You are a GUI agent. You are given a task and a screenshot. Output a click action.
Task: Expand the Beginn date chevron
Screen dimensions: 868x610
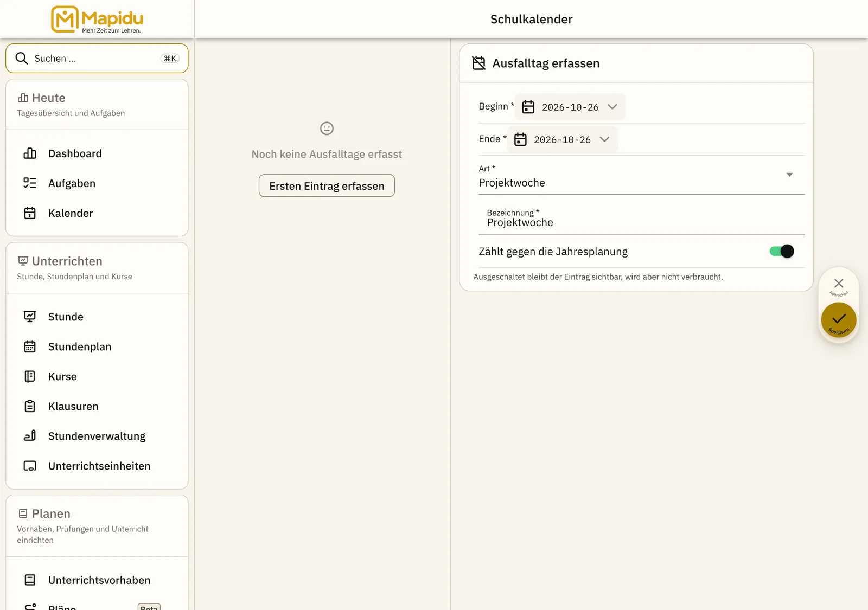tap(612, 107)
